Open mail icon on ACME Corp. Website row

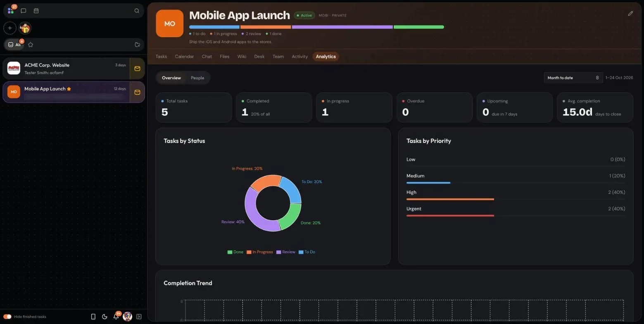coord(137,69)
